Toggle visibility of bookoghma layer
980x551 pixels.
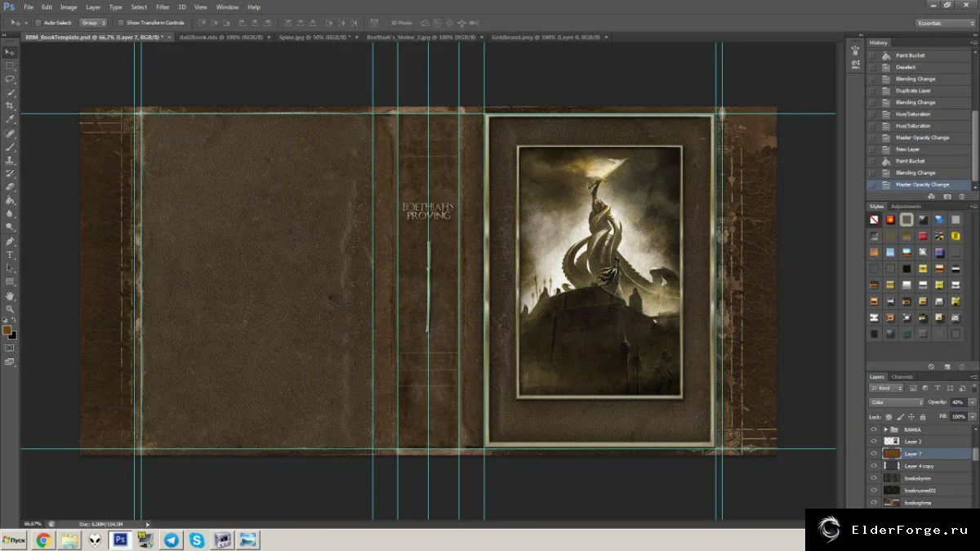874,503
